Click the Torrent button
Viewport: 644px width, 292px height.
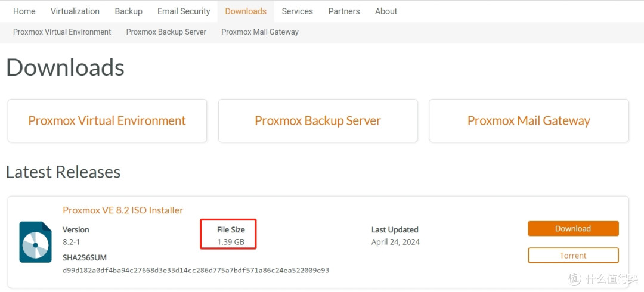point(573,256)
